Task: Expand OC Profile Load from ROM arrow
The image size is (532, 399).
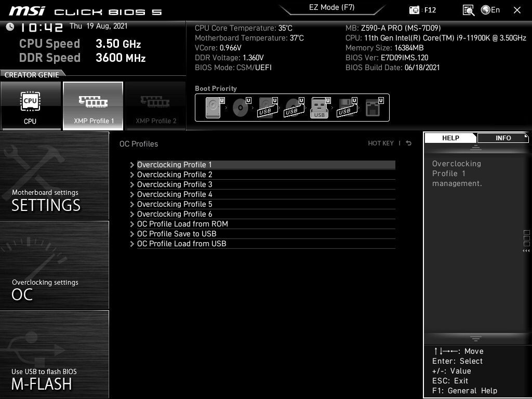Action: tap(132, 224)
